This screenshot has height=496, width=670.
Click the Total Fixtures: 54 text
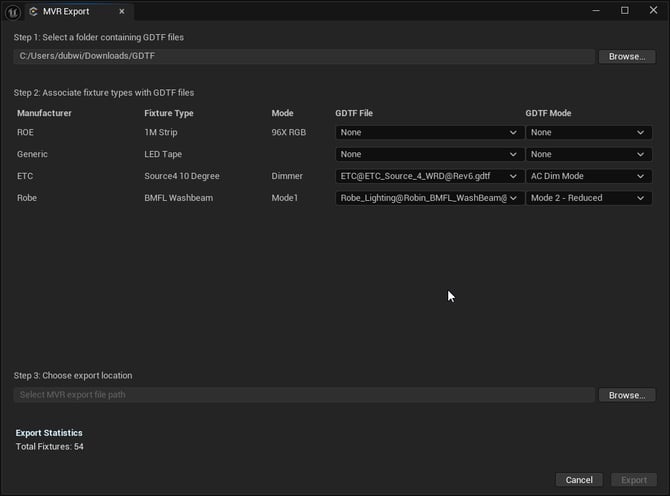point(50,446)
